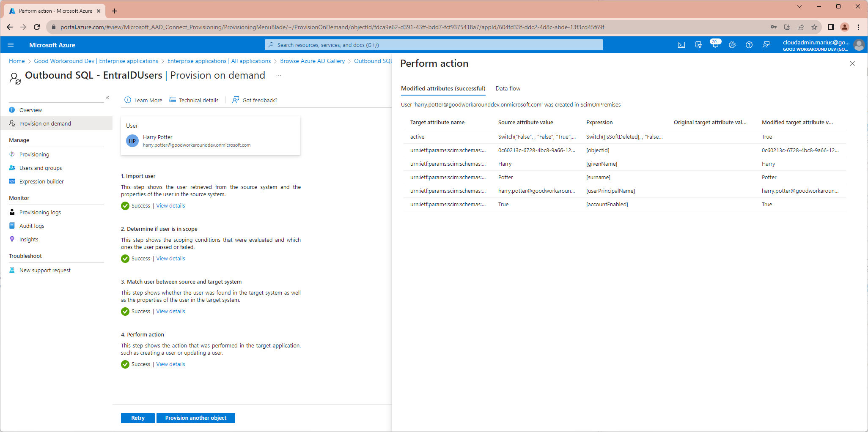Collapse the left navigation menu chevron
Image resolution: width=868 pixels, height=432 pixels.
(x=107, y=98)
